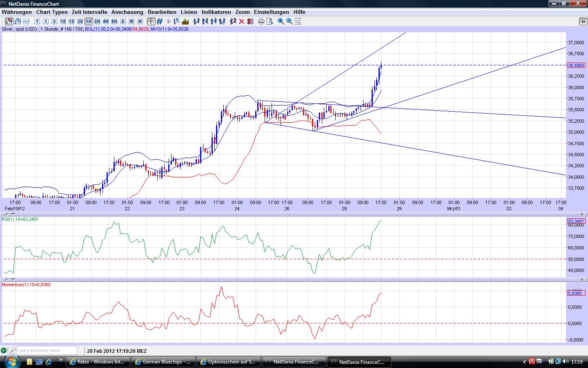588x368 pixels.
Task: Click the delete selected line icon
Action: pos(233,21)
